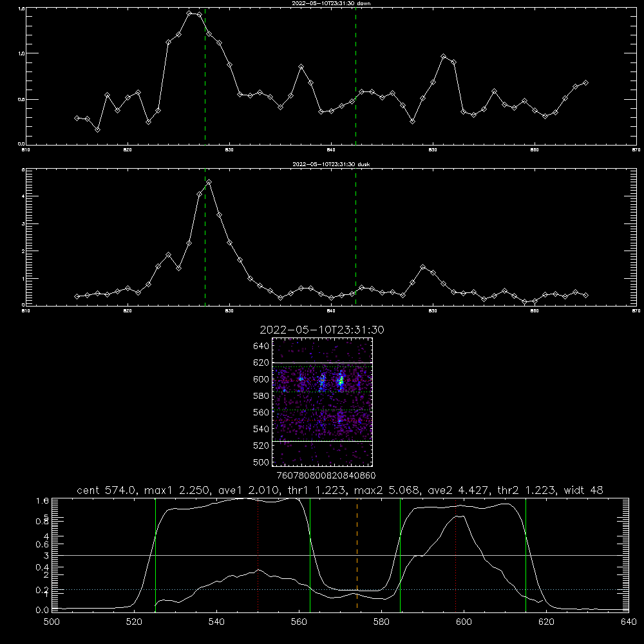Viewport: 644px width, 644px height.
Task: Click the '2022-05-10T23:31:30 dusk' plot title
Action: pos(332,164)
